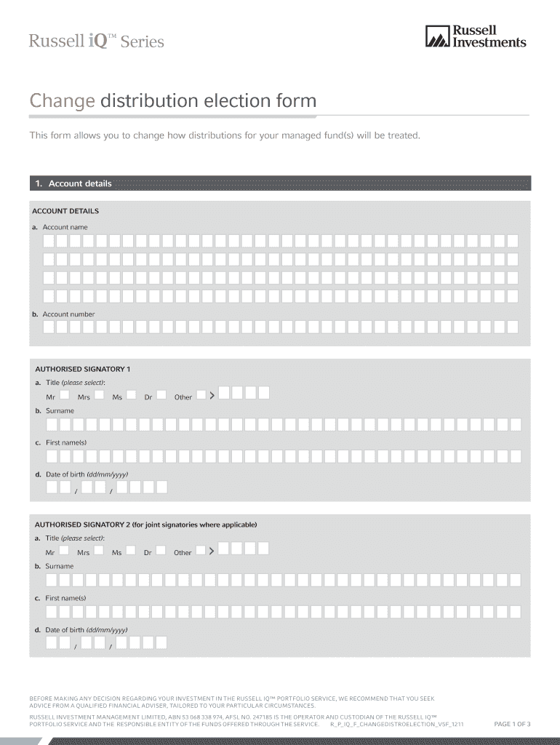The height and width of the screenshot is (745, 560).
Task: Click the Surname field for Signatory 1
Action: click(x=283, y=425)
